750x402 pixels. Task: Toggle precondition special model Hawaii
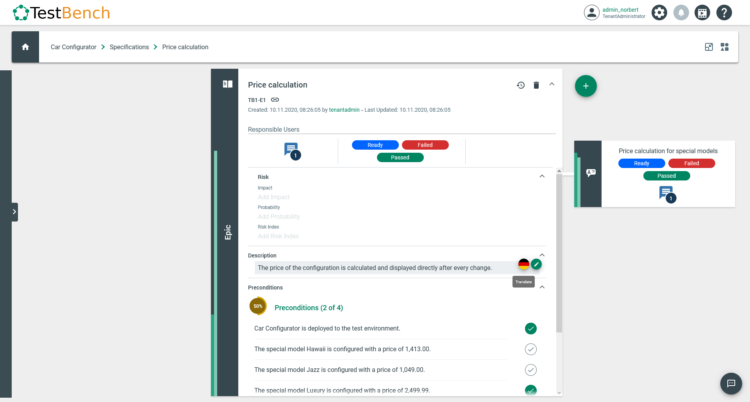530,349
